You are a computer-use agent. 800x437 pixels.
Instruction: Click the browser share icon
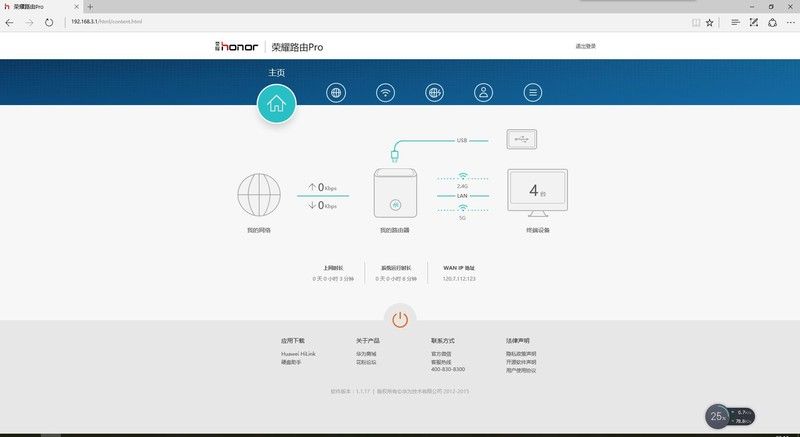772,22
